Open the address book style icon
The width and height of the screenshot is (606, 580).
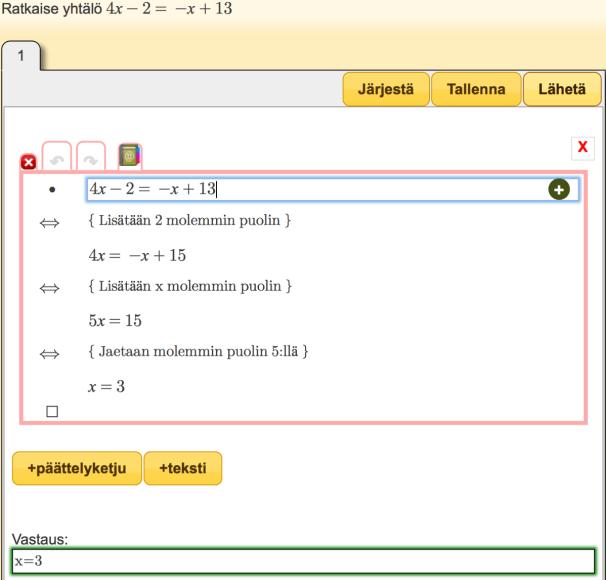pyautogui.click(x=130, y=155)
